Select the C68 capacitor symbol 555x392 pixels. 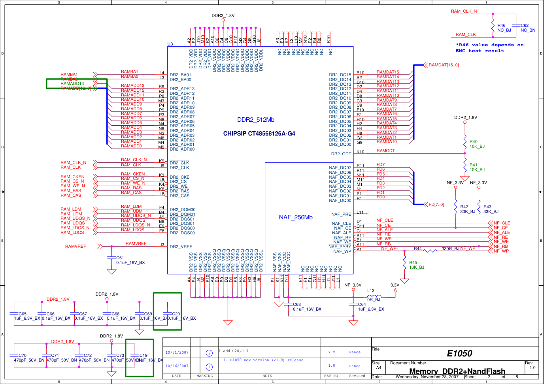[107, 314]
